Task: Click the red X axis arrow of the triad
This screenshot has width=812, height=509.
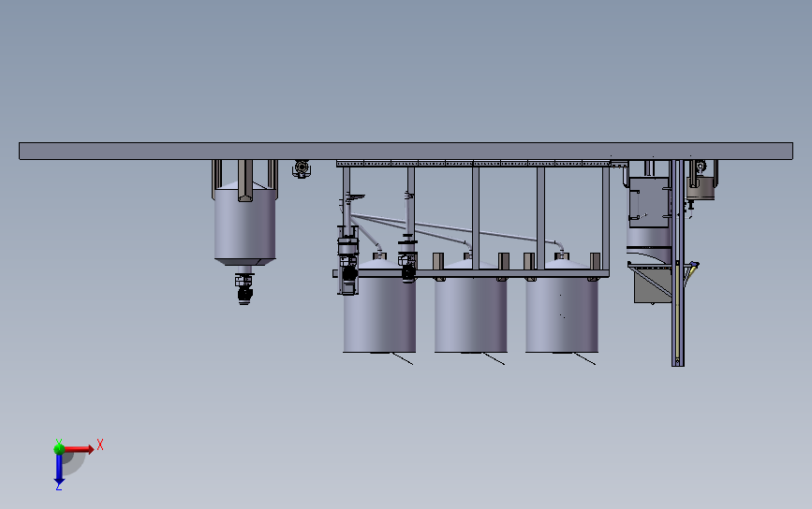Action: coord(79,449)
